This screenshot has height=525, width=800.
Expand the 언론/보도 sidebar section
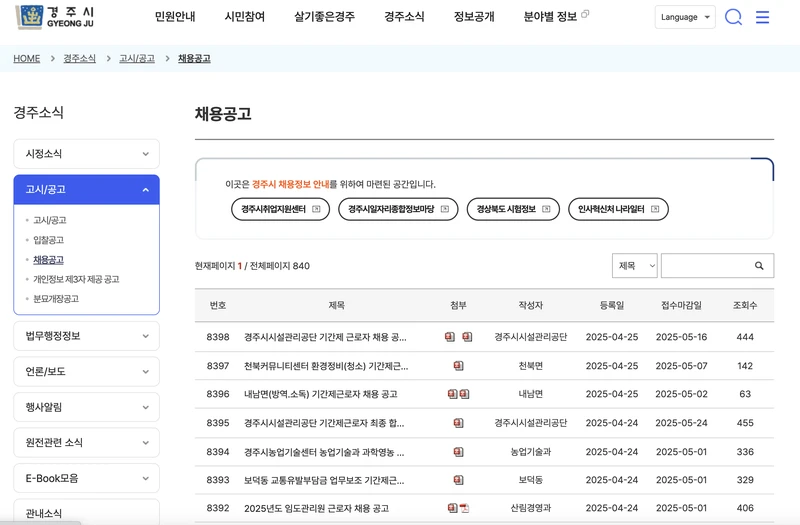[87, 371]
